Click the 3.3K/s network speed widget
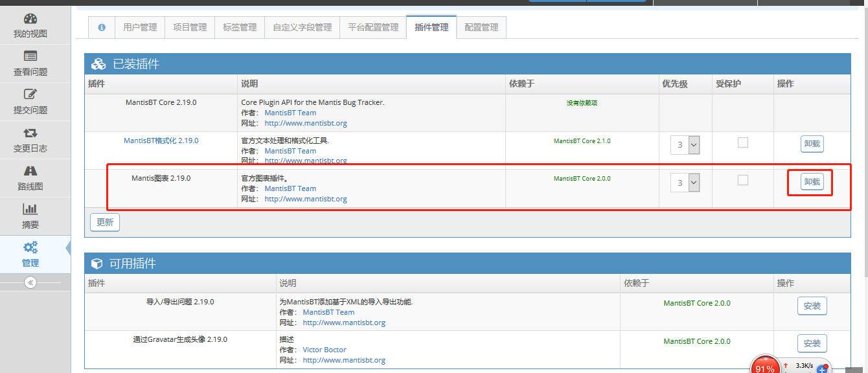The width and height of the screenshot is (868, 373). (805, 366)
